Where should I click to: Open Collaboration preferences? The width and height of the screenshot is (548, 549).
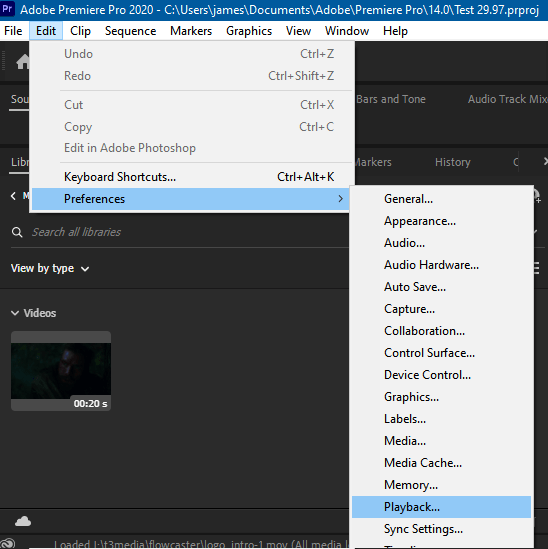coord(441,331)
